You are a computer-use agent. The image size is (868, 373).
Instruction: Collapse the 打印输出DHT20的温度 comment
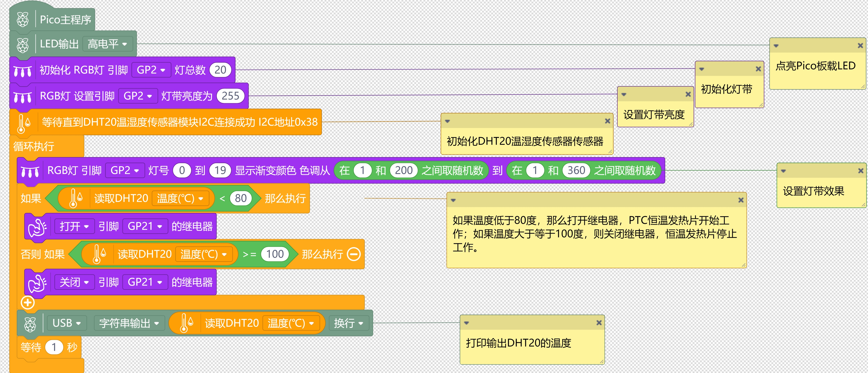(x=466, y=323)
